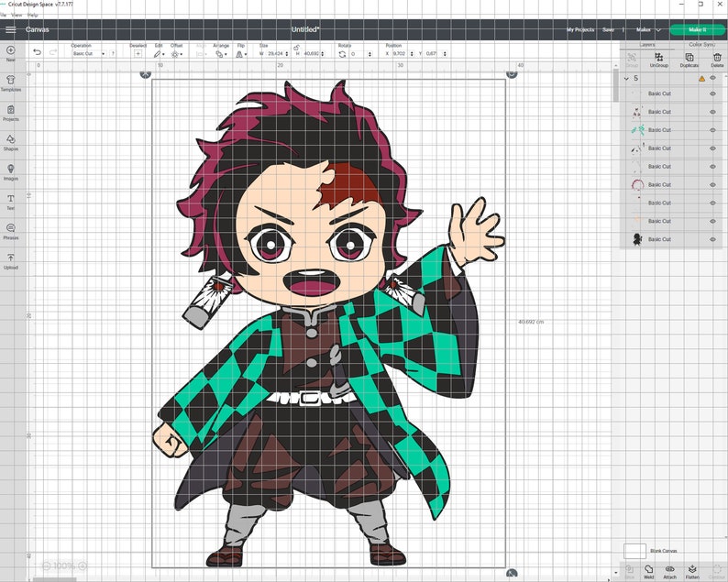The height and width of the screenshot is (582, 728).
Task: Click the Rotate icon in toolbar
Action: click(342, 54)
